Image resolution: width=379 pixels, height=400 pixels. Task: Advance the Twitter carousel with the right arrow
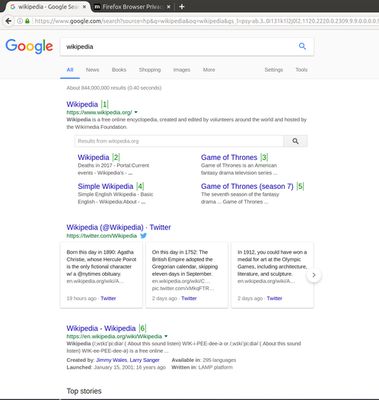(314, 275)
